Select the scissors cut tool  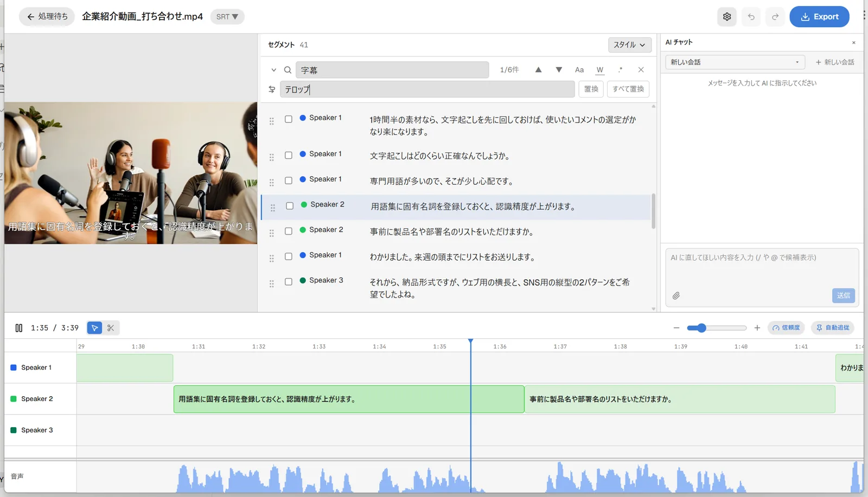[111, 328]
